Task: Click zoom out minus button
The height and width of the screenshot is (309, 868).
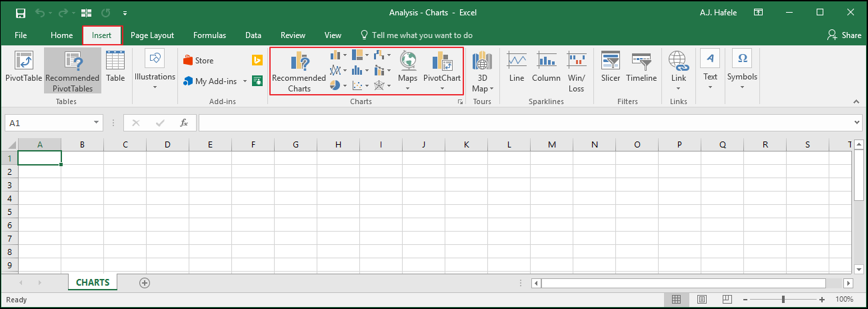Action: click(745, 300)
